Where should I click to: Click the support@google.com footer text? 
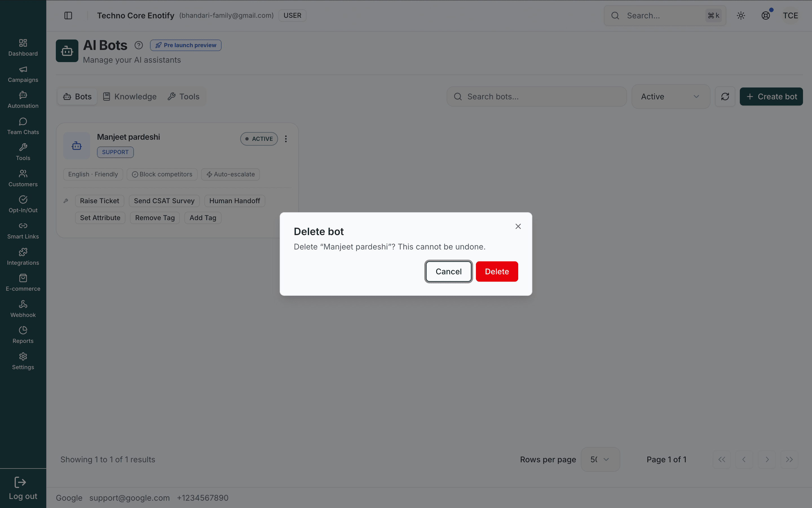point(129,498)
